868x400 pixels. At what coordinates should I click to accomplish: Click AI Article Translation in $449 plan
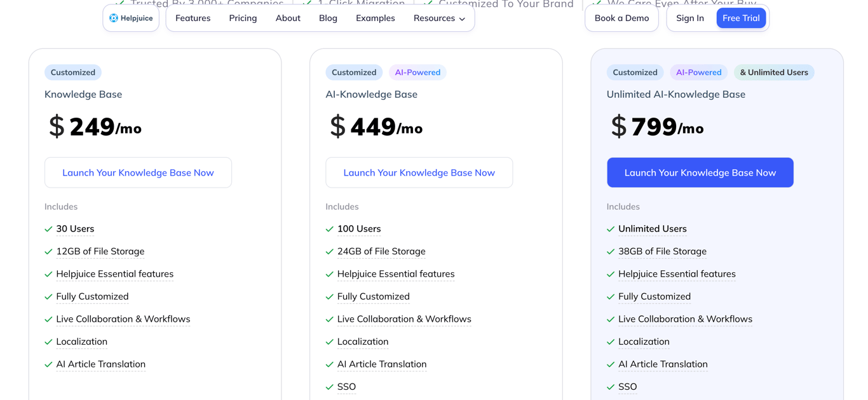[382, 364]
